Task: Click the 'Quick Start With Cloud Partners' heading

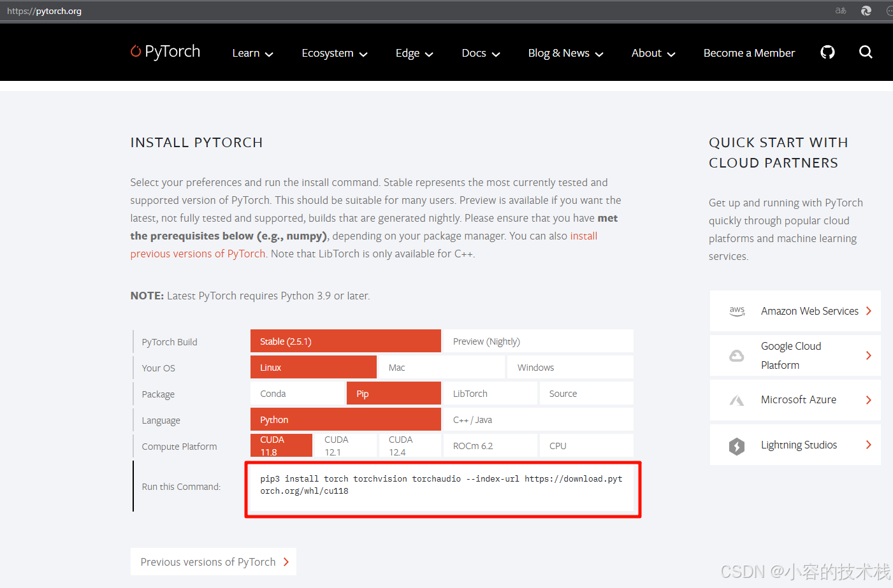Action: 778,153
